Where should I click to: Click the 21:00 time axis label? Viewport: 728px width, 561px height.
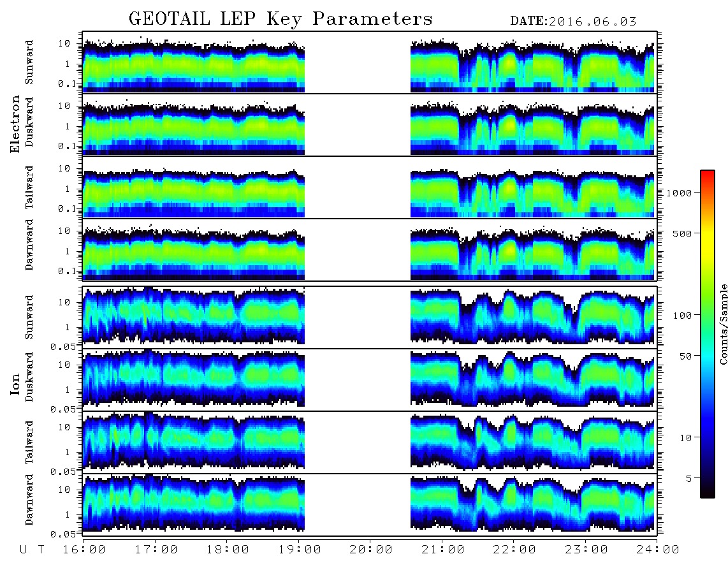[443, 550]
